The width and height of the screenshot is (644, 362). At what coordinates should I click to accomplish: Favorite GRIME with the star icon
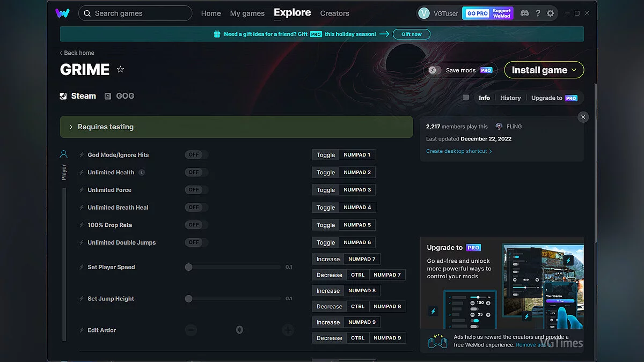[120, 70]
